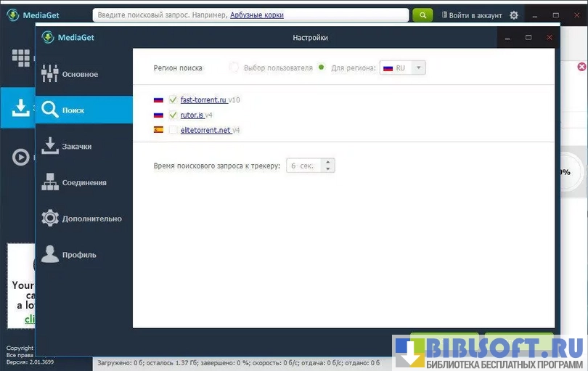This screenshot has width=588, height=371.
Task: Open the Профиль user section
Action: point(78,255)
